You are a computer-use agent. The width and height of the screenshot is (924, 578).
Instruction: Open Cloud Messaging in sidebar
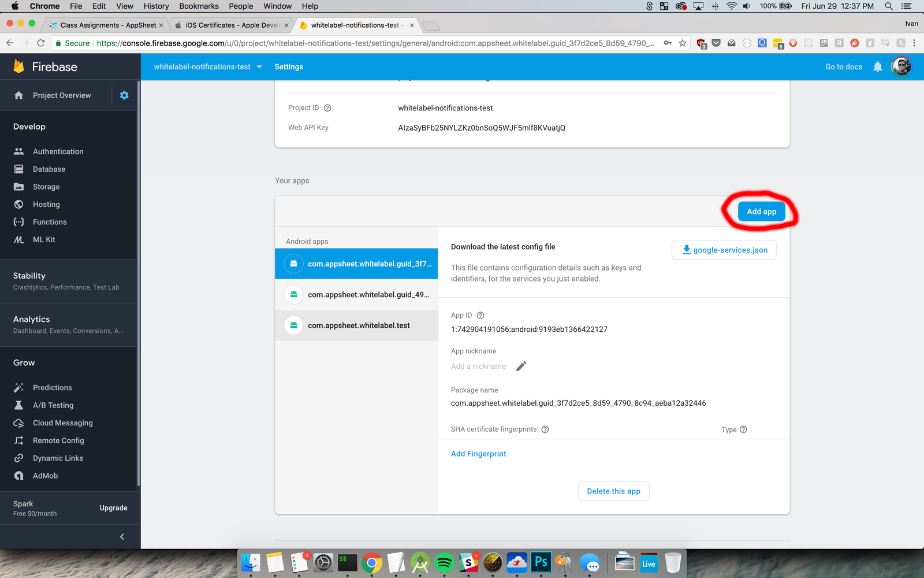tap(63, 423)
